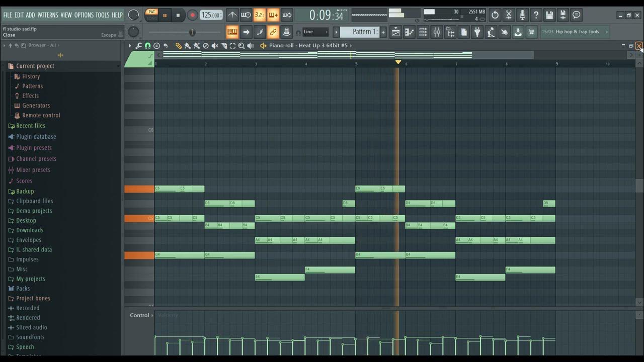Select the mute tool speaker icon
Image resolution: width=644 pixels, height=362 pixels.
[215, 46]
